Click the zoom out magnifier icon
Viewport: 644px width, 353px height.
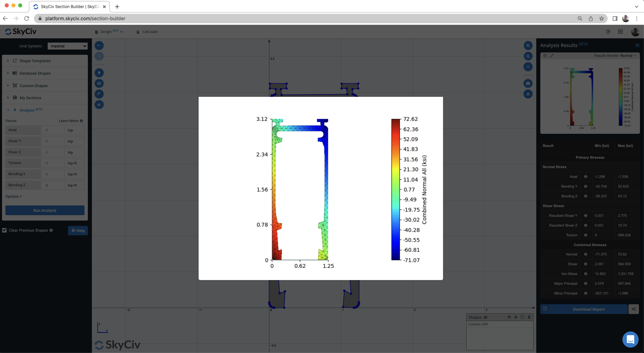pos(528,56)
